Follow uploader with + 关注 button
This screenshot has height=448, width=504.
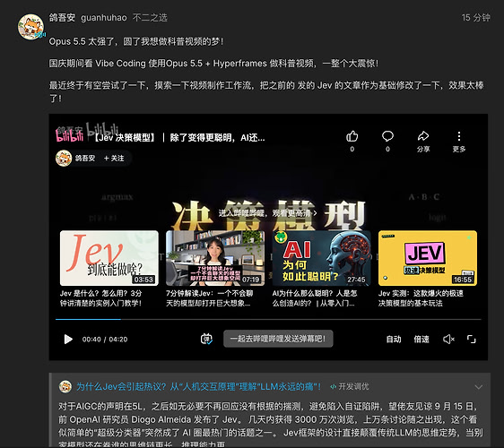click(114, 158)
